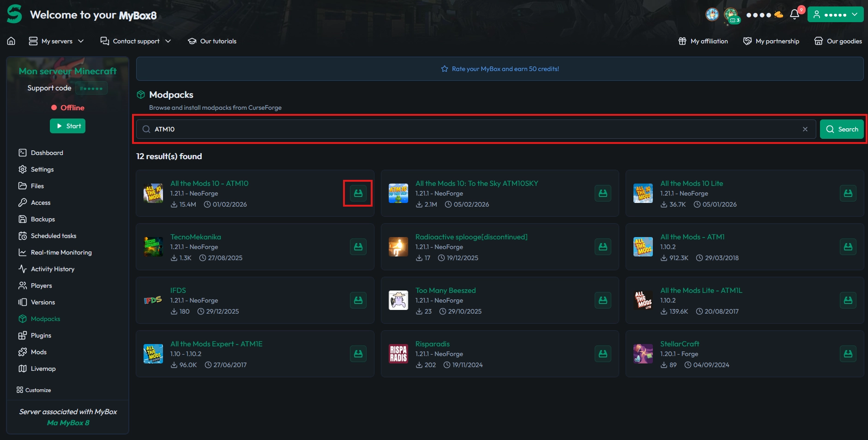
Task: Open the S logo in header
Action: (x=14, y=14)
